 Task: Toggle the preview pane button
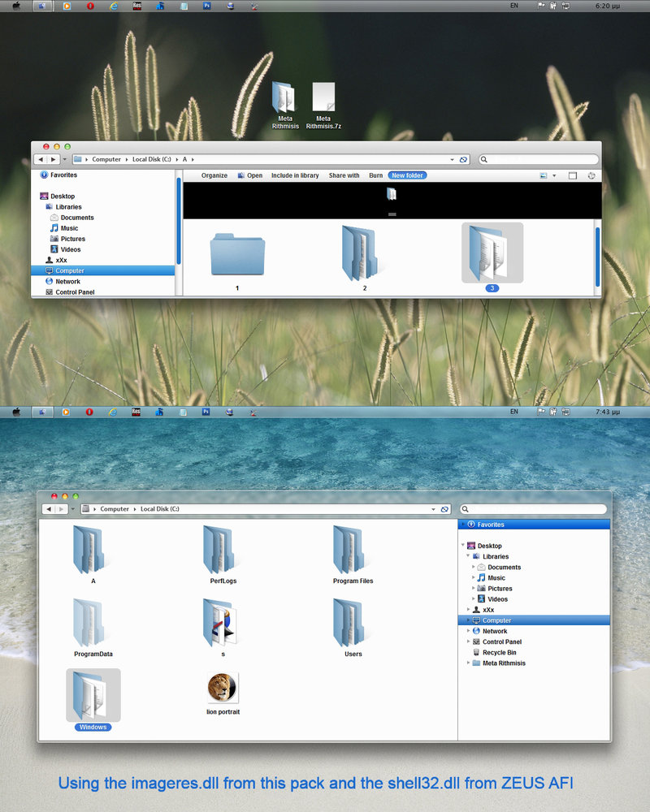[x=572, y=175]
